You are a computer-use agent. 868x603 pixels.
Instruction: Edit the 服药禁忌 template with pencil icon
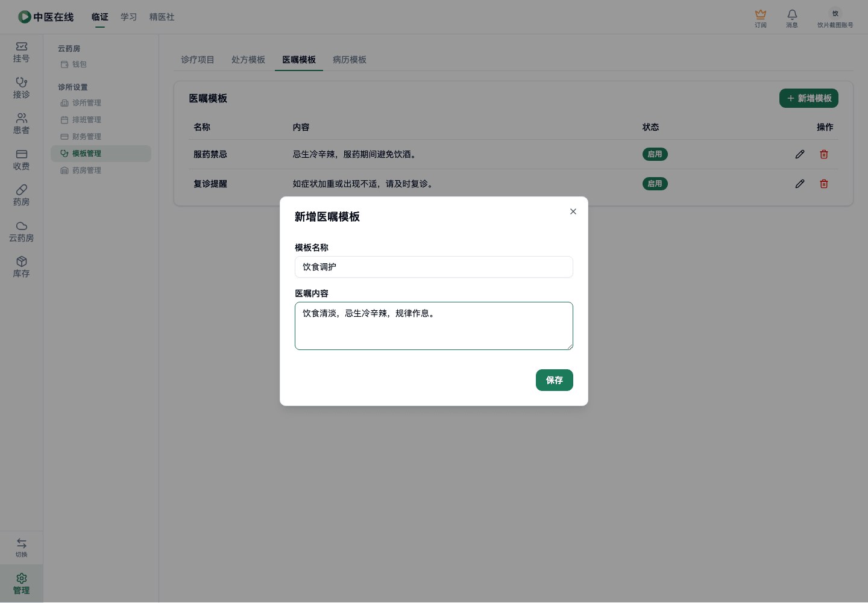coord(800,154)
